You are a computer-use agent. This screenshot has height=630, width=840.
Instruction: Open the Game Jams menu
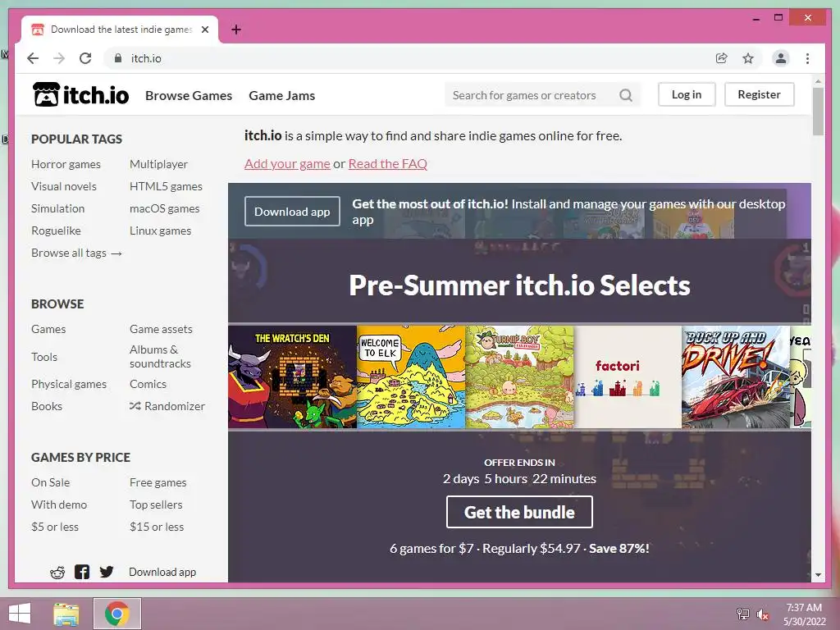click(282, 95)
